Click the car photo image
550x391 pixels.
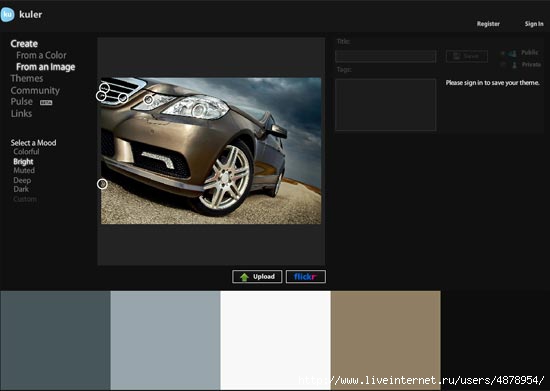point(211,151)
